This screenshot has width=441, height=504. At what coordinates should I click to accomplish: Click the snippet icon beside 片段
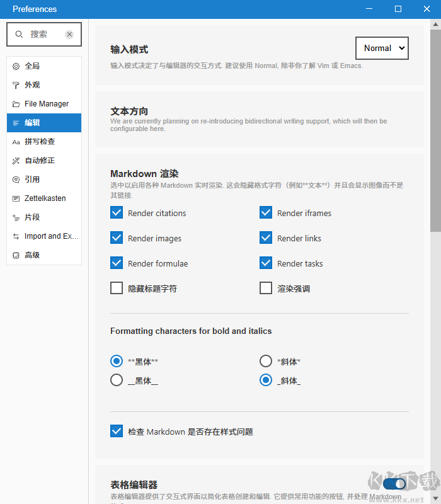click(16, 217)
